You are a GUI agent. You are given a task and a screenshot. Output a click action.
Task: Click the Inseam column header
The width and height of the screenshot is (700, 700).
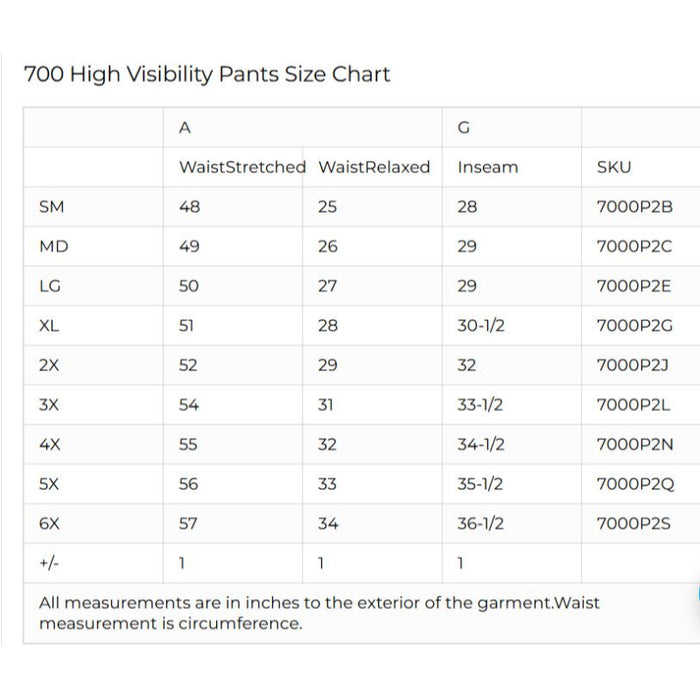(x=487, y=167)
